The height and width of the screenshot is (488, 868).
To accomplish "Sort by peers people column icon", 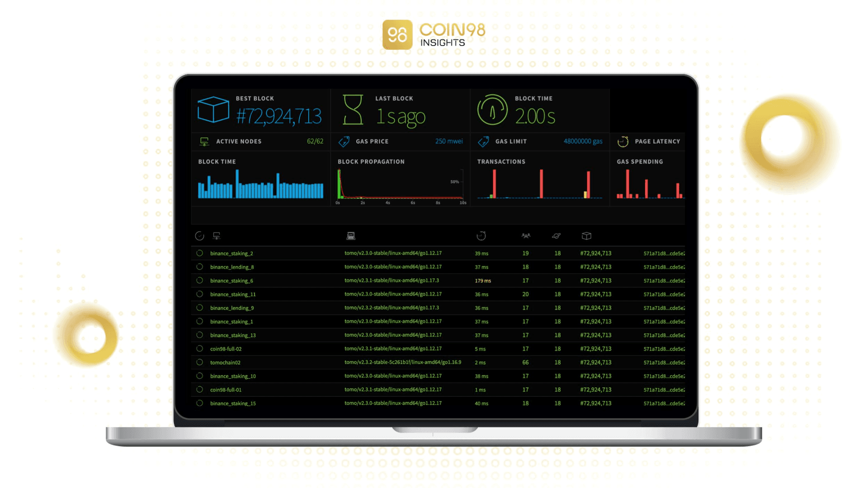I will point(526,236).
